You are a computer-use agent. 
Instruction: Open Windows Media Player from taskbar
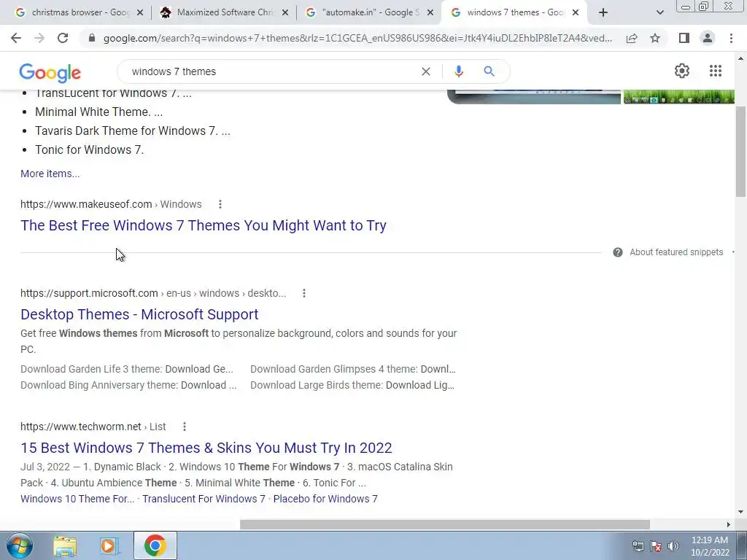coord(109,546)
